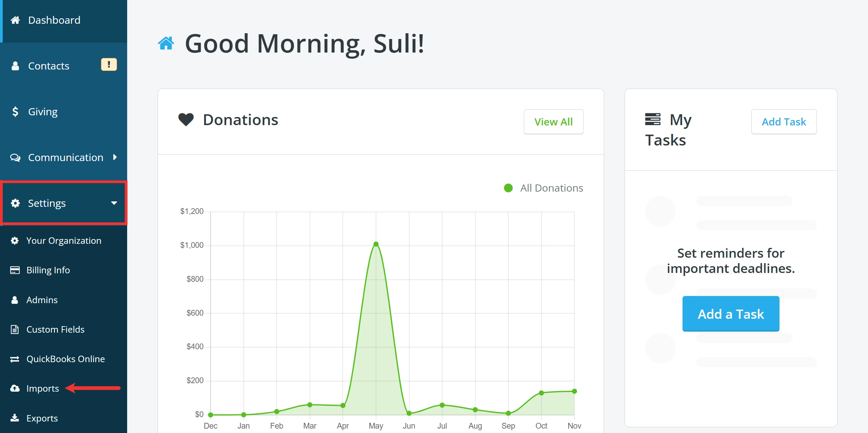The height and width of the screenshot is (433, 868).
Task: Click the yellow alert badge beside Contacts
Action: click(x=109, y=64)
